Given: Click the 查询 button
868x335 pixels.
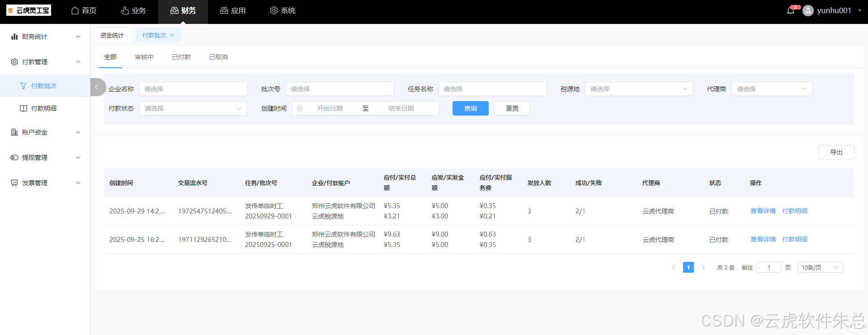Looking at the screenshot, I should 470,108.
